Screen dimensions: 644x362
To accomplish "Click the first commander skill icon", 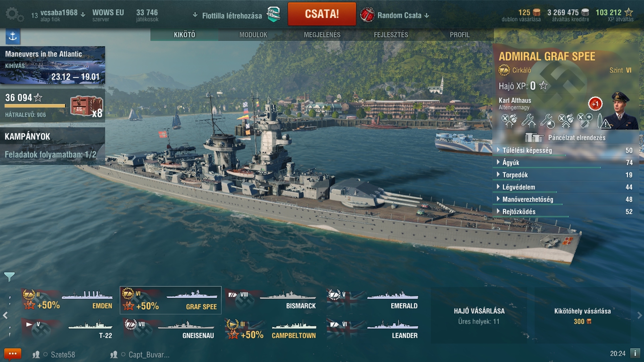I will 509,122.
